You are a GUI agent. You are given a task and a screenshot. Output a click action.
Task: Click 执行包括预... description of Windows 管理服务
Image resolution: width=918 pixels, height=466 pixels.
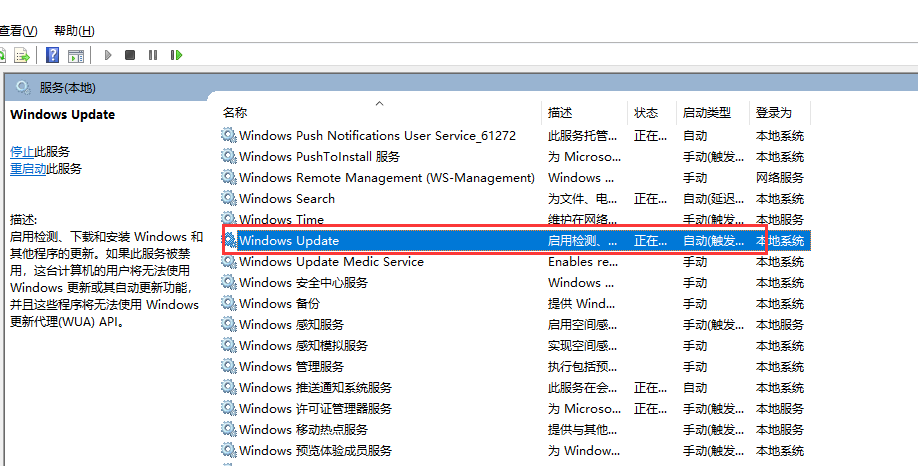583,366
